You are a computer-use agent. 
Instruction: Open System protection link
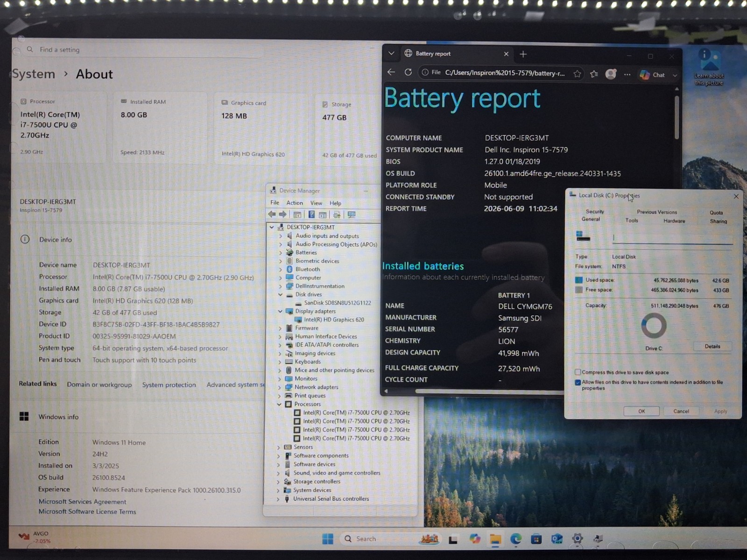[x=169, y=385]
